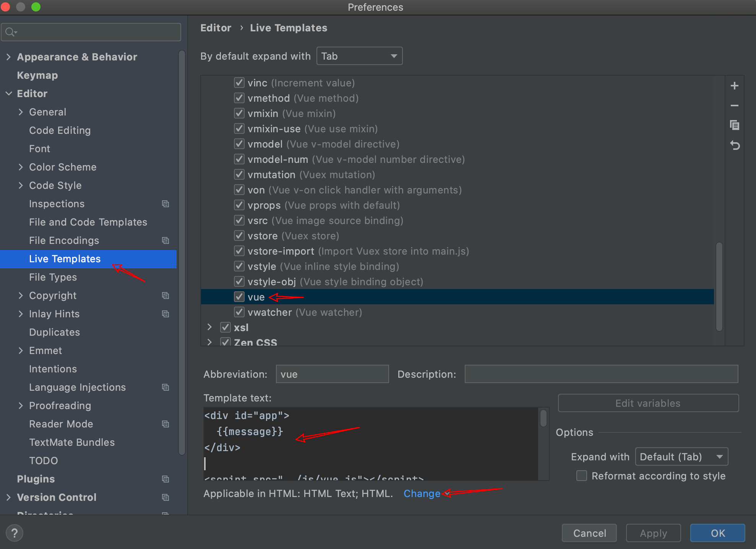
Task: Click the templates list scrollbar
Action: point(719,287)
